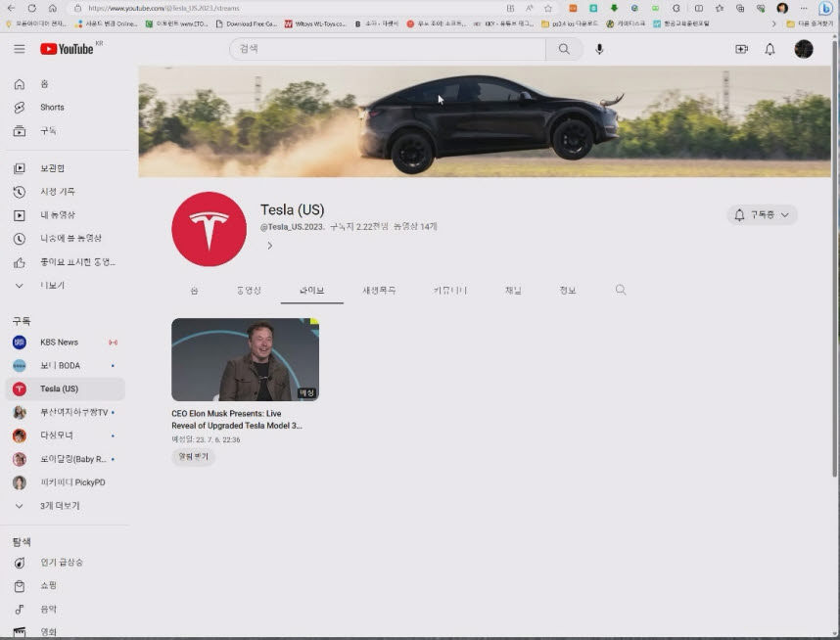Switch to the 커뮤니티 community tab
The height and width of the screenshot is (640, 840).
(450, 291)
